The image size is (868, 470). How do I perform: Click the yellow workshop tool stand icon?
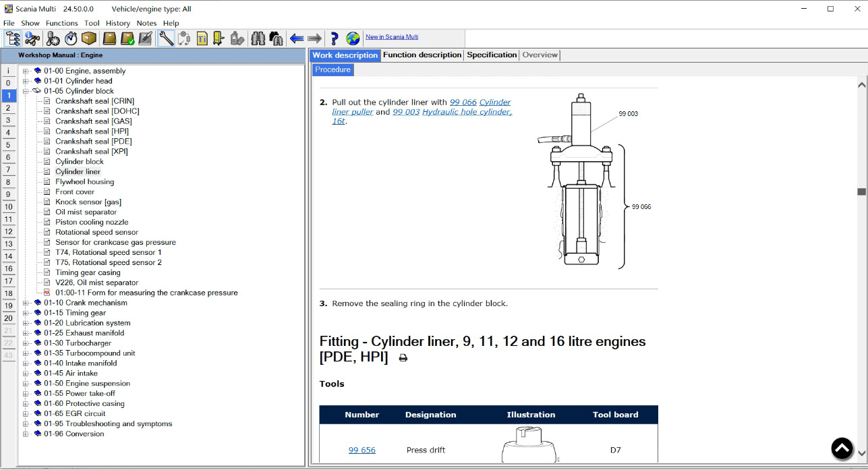[219, 38]
